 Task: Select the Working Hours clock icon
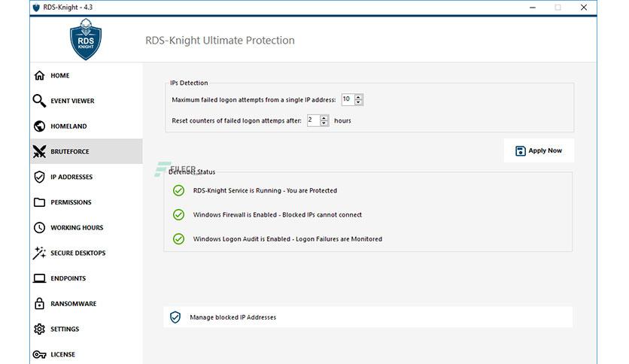pyautogui.click(x=39, y=227)
